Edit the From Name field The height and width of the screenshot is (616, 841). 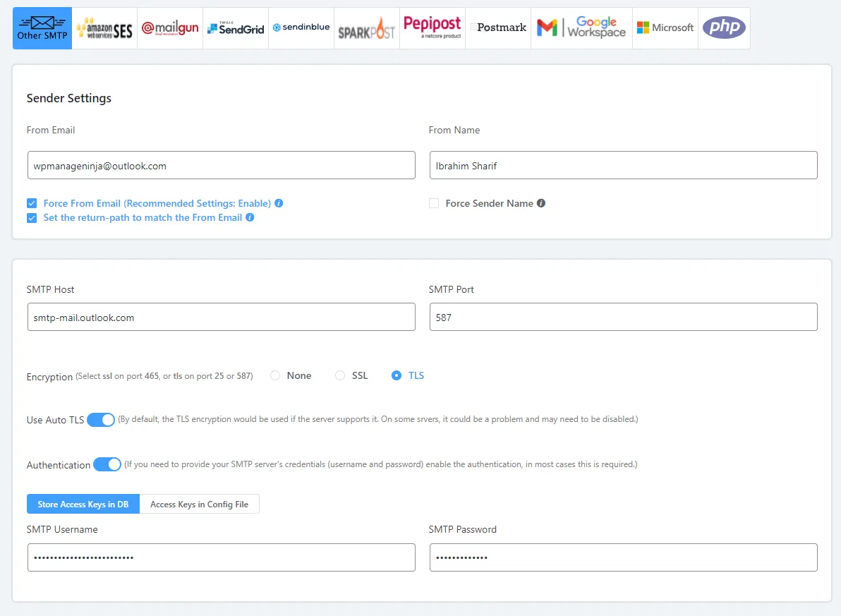pyautogui.click(x=623, y=165)
